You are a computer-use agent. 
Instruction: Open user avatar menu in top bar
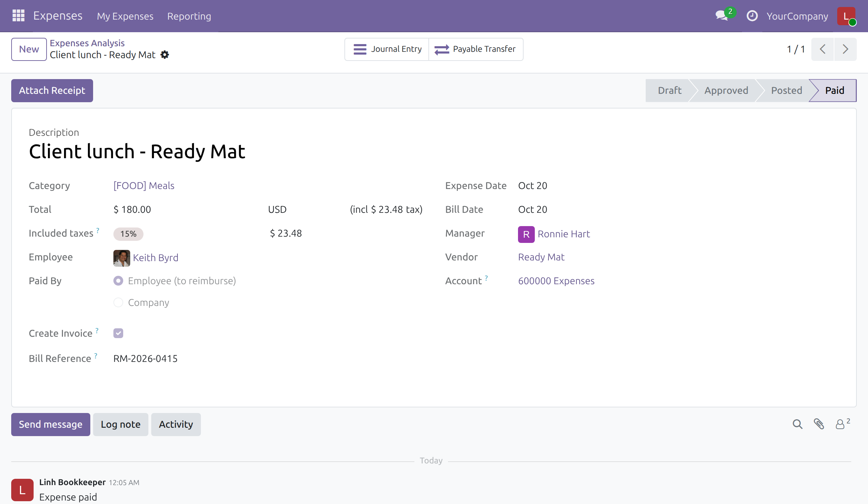click(846, 16)
